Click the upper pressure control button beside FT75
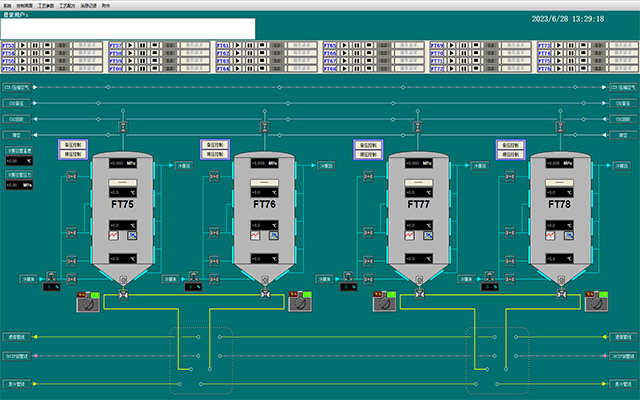The image size is (640, 400). (73, 144)
